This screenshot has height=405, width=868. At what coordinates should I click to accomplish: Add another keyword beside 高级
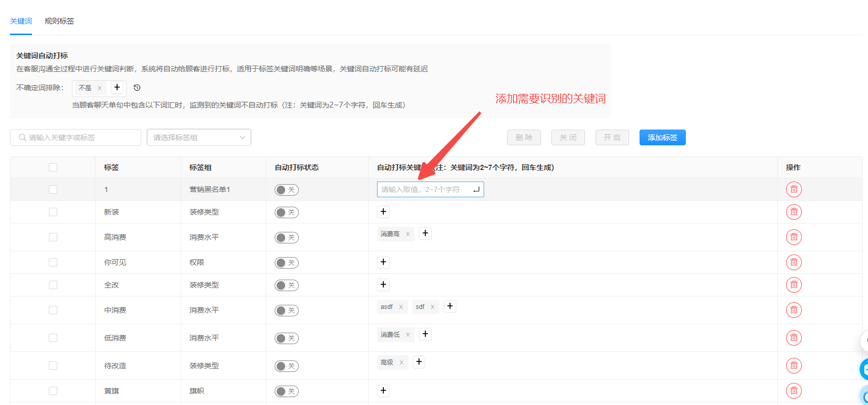tap(419, 361)
